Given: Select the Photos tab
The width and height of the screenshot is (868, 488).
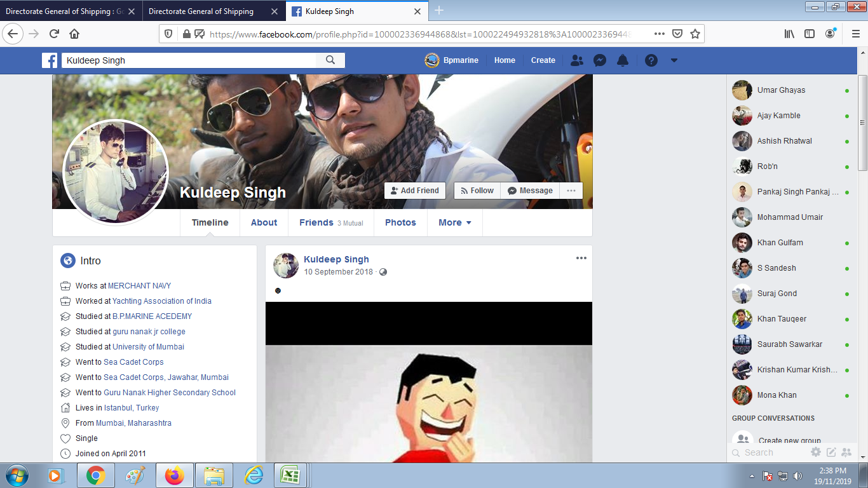Looking at the screenshot, I should tap(400, 222).
